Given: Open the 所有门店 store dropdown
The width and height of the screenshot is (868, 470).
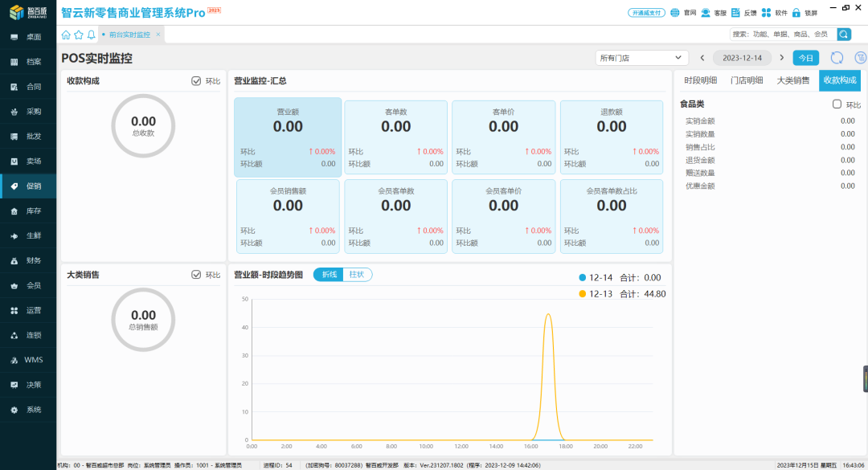Looking at the screenshot, I should point(641,58).
